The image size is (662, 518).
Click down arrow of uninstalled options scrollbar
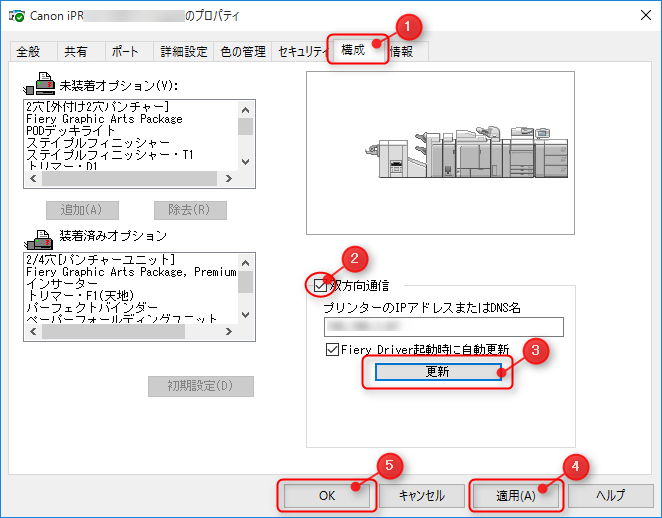pyautogui.click(x=246, y=162)
